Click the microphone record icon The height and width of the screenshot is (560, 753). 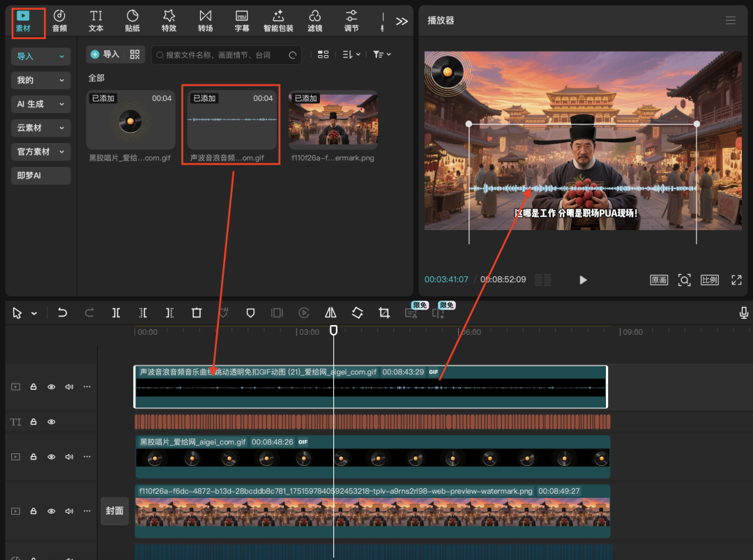(744, 313)
